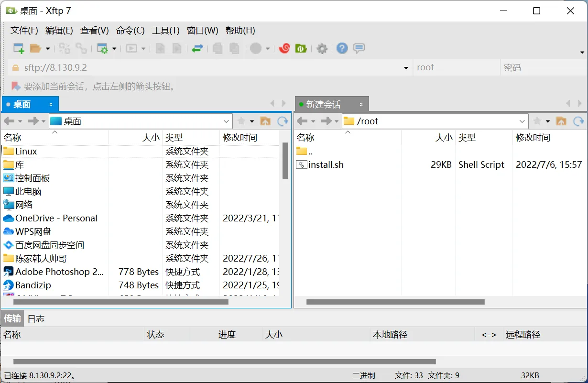
Task: Open the 文件(F) menu
Action: (24, 30)
